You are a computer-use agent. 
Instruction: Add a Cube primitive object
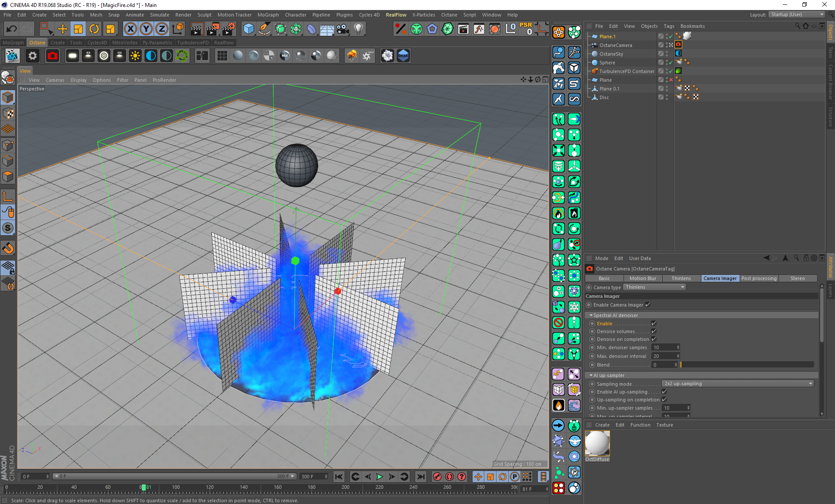pyautogui.click(x=248, y=29)
